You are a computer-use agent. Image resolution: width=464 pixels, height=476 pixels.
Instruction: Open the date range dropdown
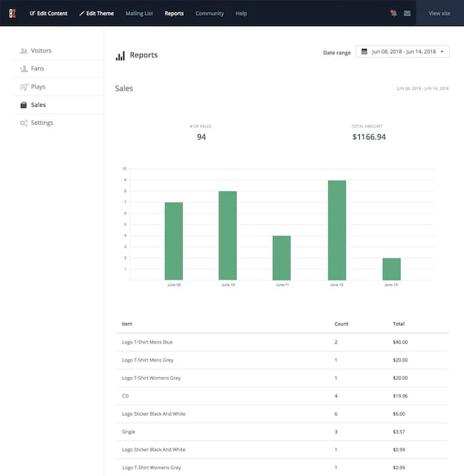click(x=402, y=51)
